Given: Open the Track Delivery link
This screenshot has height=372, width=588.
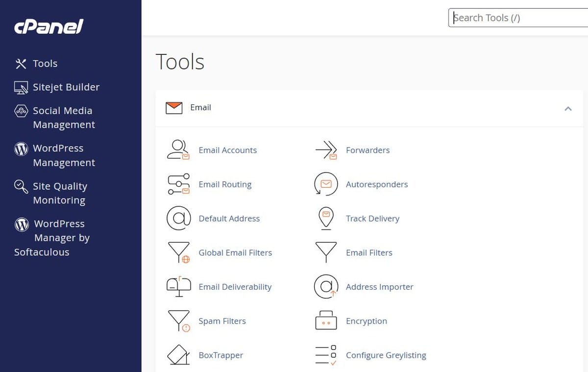Looking at the screenshot, I should coord(372,219).
